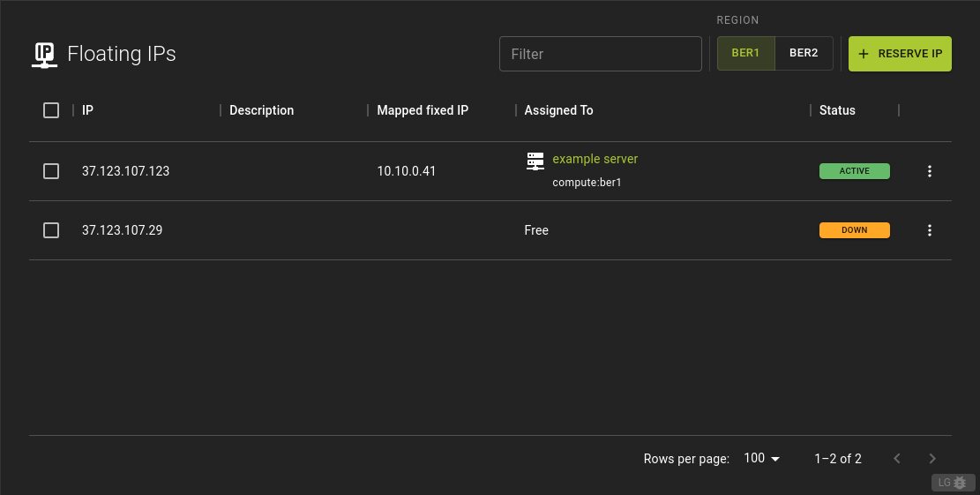Click the Floating IPs network icon
This screenshot has width=980, height=495.
click(44, 55)
